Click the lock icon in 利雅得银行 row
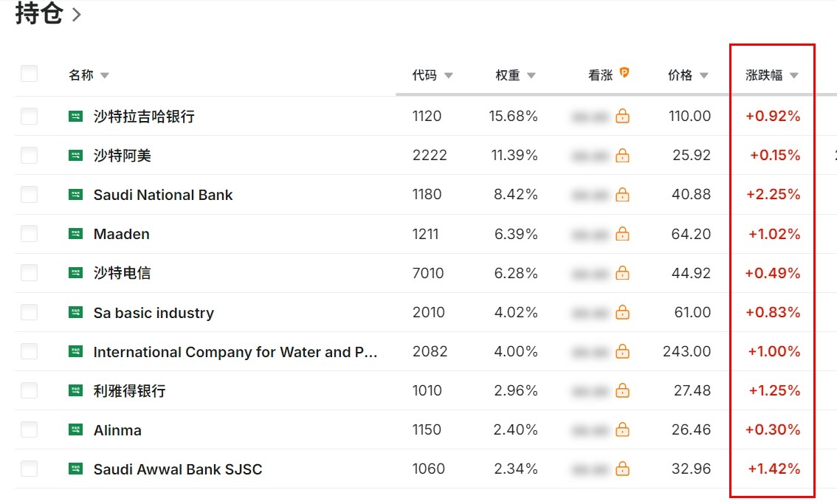This screenshot has height=504, width=837. click(x=622, y=391)
